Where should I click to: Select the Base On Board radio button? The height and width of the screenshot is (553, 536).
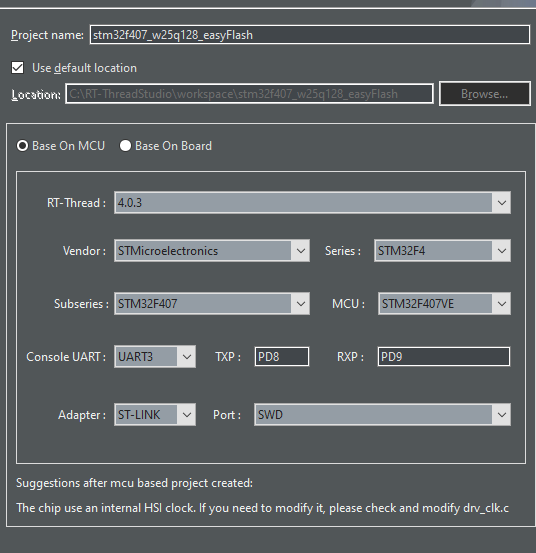click(x=125, y=146)
